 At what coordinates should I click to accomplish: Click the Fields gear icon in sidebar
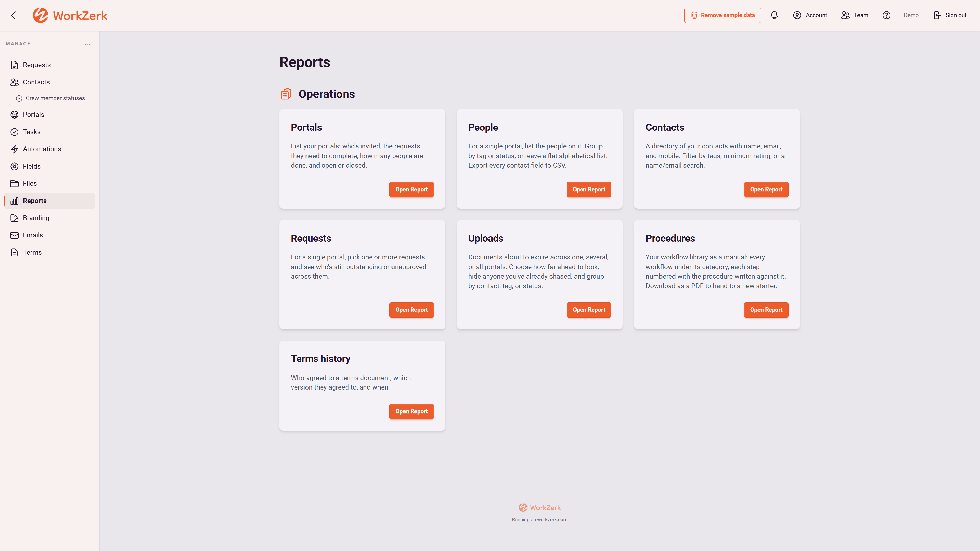pos(15,166)
